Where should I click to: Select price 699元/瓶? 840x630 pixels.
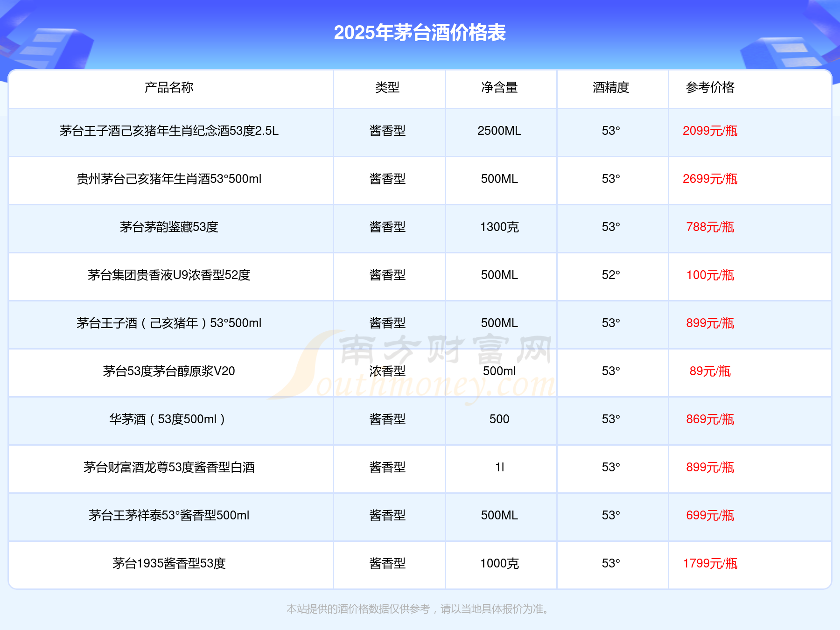[x=710, y=515]
